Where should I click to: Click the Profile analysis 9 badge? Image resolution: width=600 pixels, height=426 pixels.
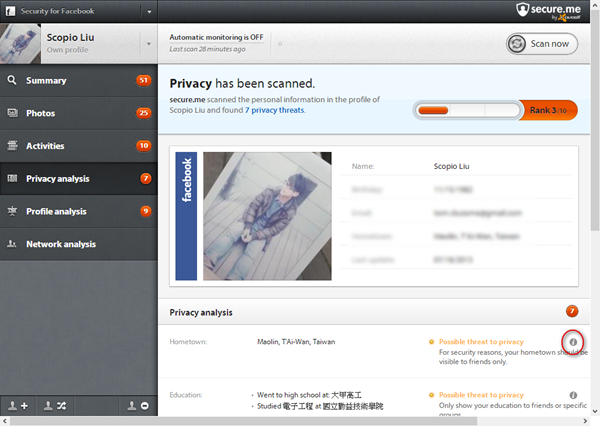(x=145, y=211)
